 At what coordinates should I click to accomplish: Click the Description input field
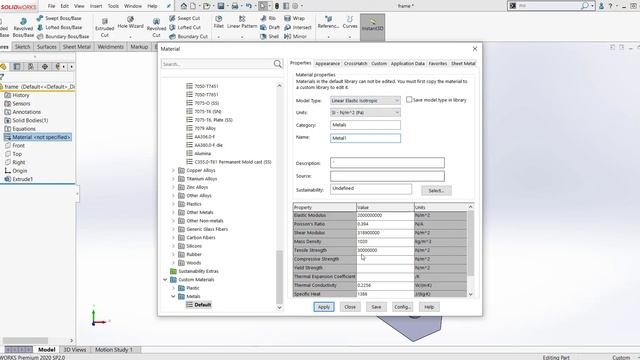point(387,163)
